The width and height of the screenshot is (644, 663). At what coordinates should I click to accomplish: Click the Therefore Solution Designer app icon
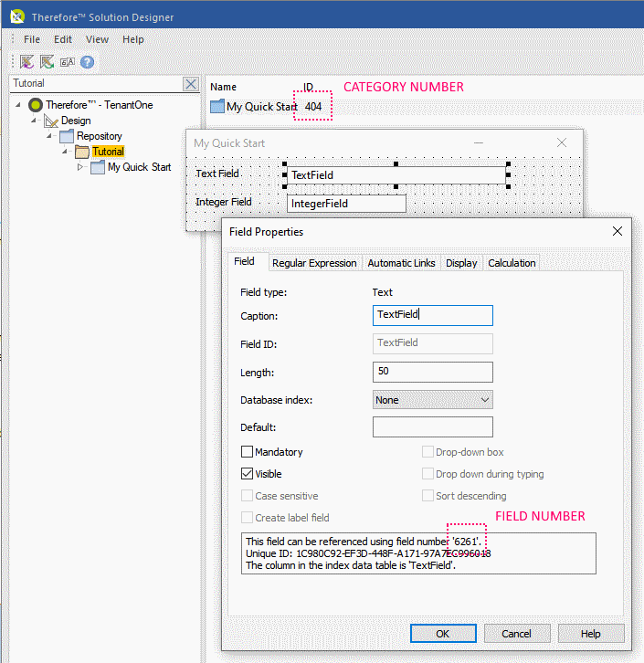17,16
